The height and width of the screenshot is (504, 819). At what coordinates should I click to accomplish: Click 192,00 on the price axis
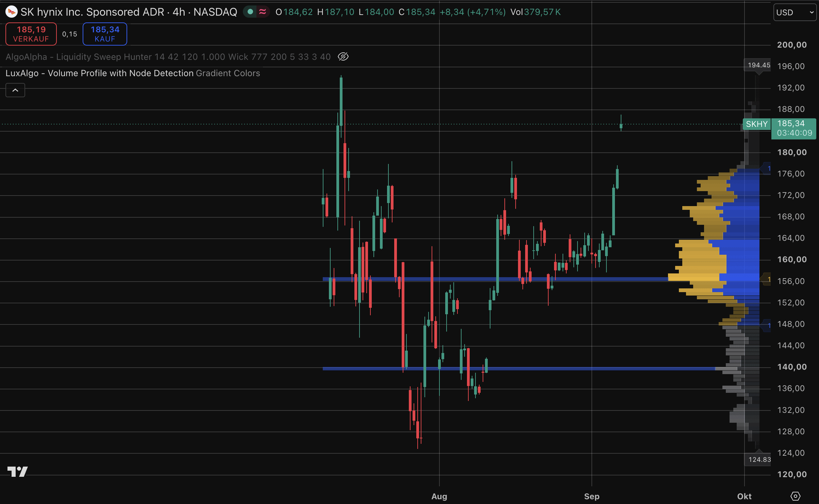pos(791,88)
